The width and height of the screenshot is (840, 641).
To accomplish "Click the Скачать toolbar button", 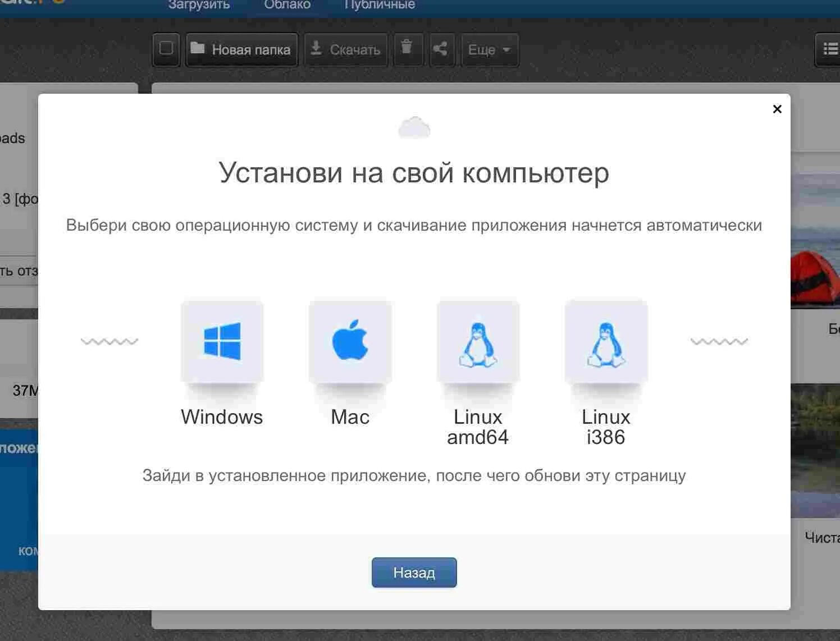I will [x=346, y=49].
